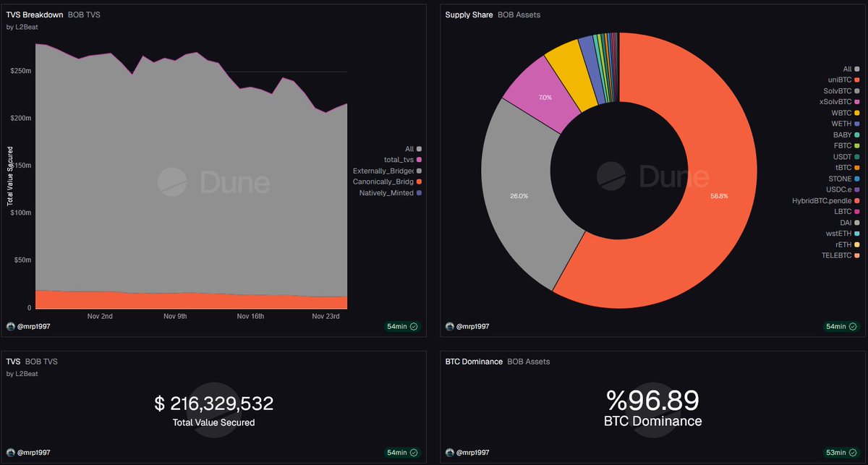Screen dimensions: 868x465
Task: Click the $ 216,329,532 counter value
Action: (x=214, y=404)
